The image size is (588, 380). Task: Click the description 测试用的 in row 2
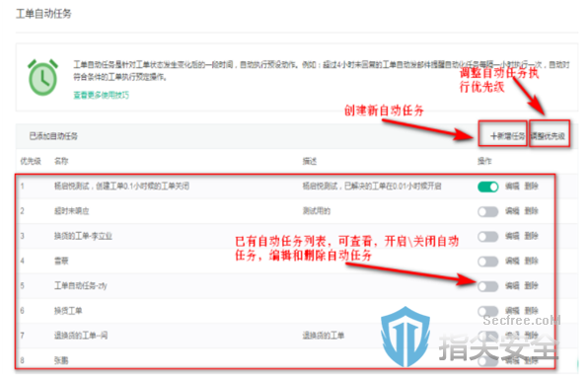click(x=317, y=211)
